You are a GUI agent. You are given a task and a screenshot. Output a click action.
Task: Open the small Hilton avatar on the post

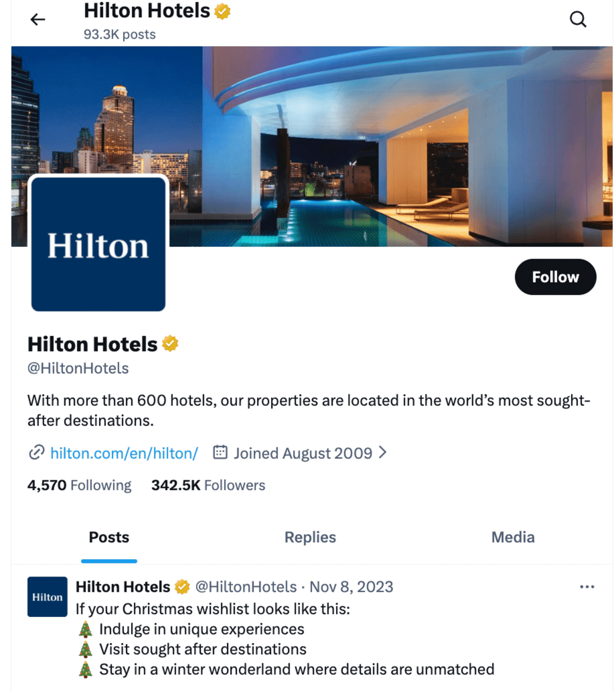point(47,597)
